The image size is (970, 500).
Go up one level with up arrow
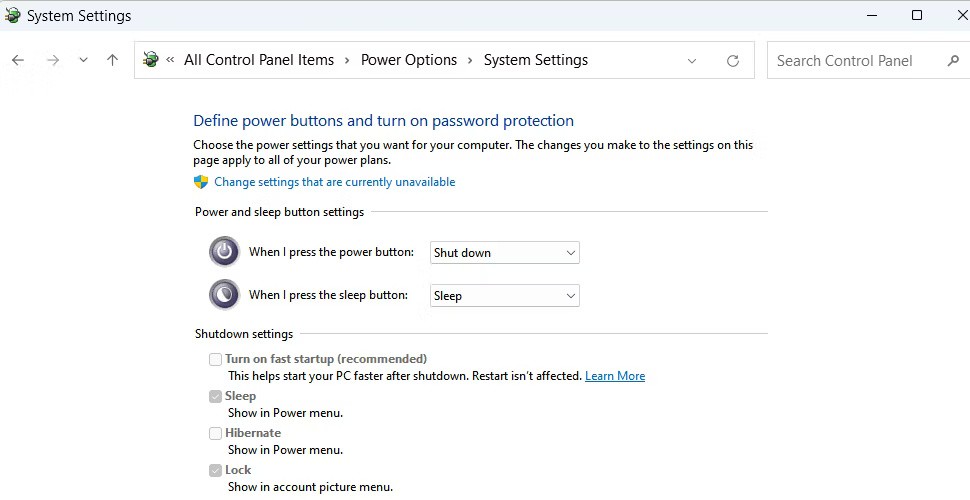112,60
